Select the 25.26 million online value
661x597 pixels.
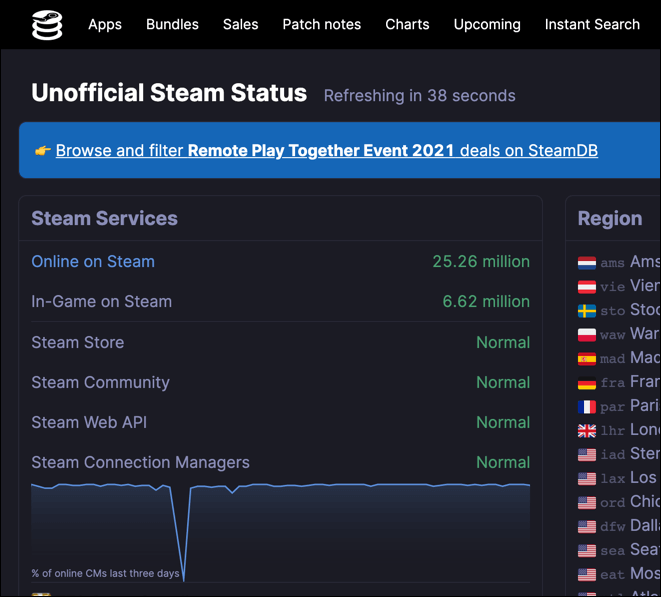[481, 261]
